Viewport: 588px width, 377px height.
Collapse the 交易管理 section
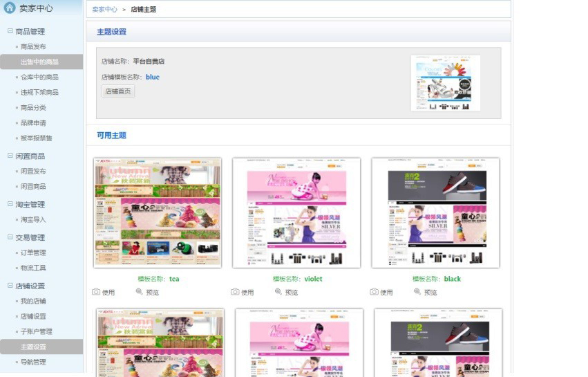10,237
